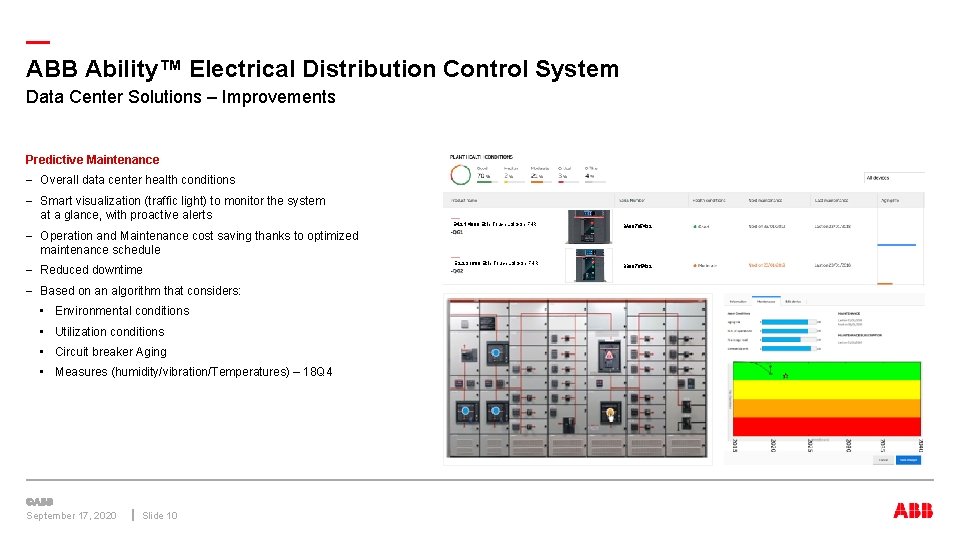This screenshot has width=960, height=540.
Task: Click the subtitle Data Center Solutions – Improvements
Action: click(x=181, y=97)
